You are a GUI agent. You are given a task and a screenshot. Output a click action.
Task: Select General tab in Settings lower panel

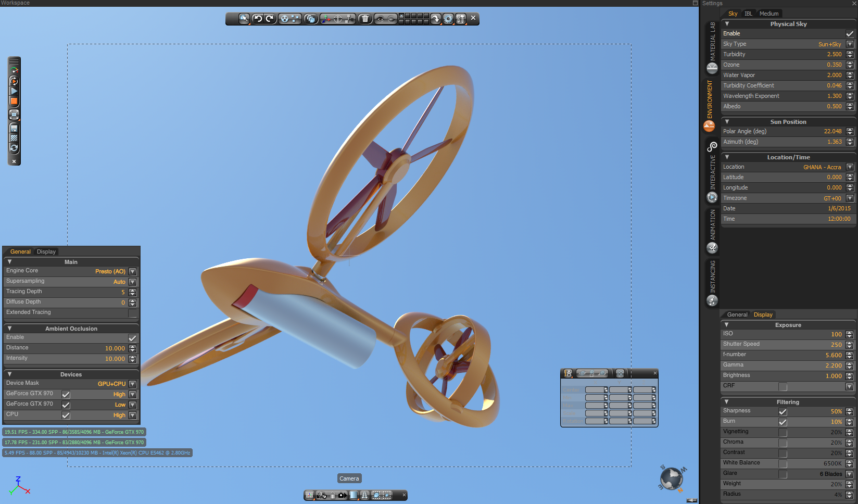(x=737, y=314)
